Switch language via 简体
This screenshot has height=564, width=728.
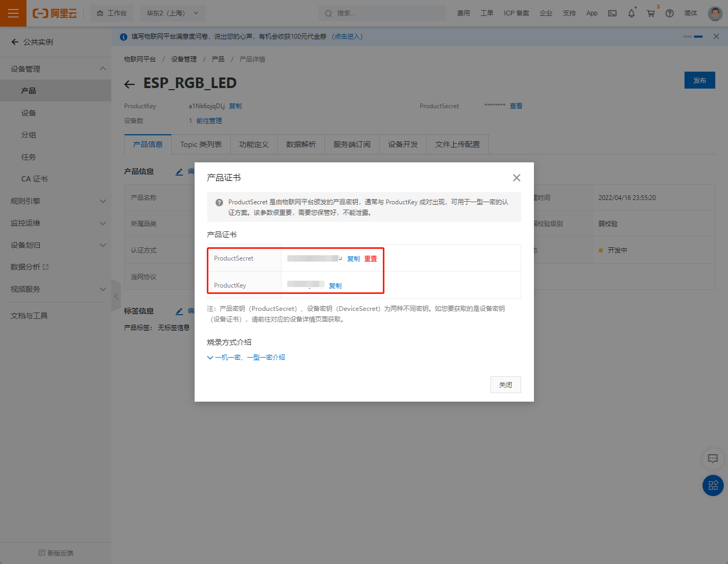[x=691, y=13]
